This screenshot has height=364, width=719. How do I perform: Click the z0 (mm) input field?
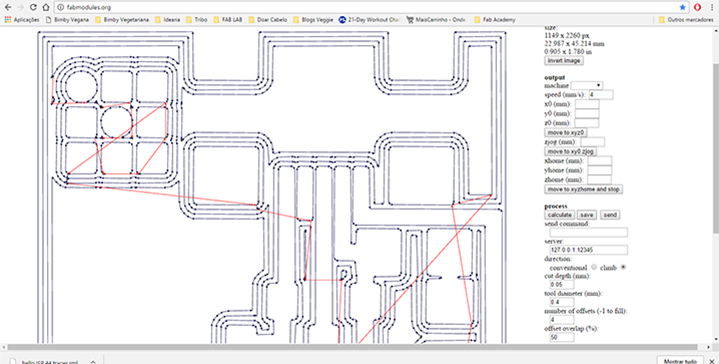587,123
